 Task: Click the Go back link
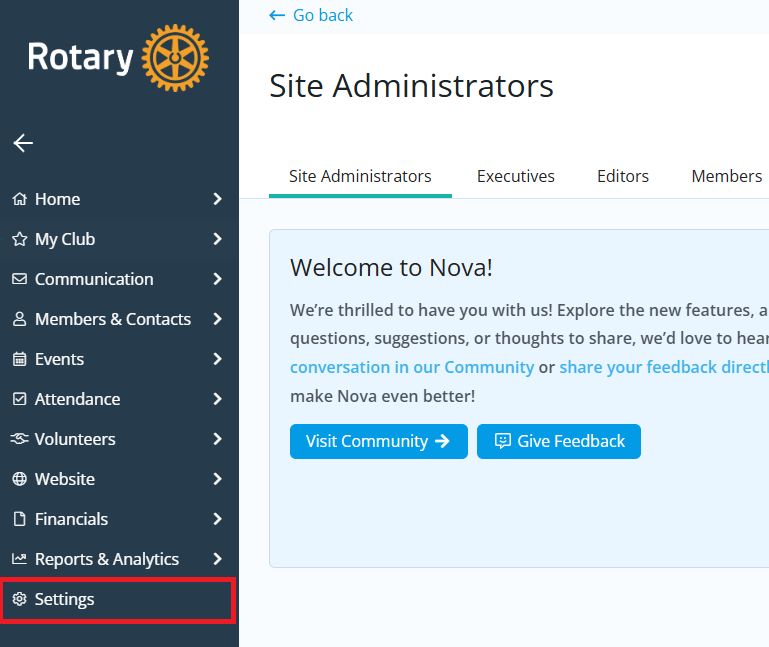coord(311,16)
